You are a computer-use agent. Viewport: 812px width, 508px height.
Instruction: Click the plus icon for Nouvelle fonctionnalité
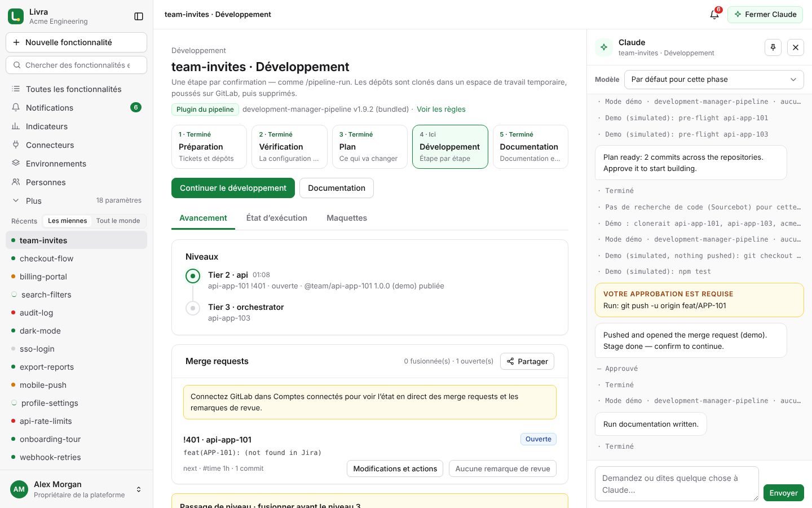(x=16, y=42)
